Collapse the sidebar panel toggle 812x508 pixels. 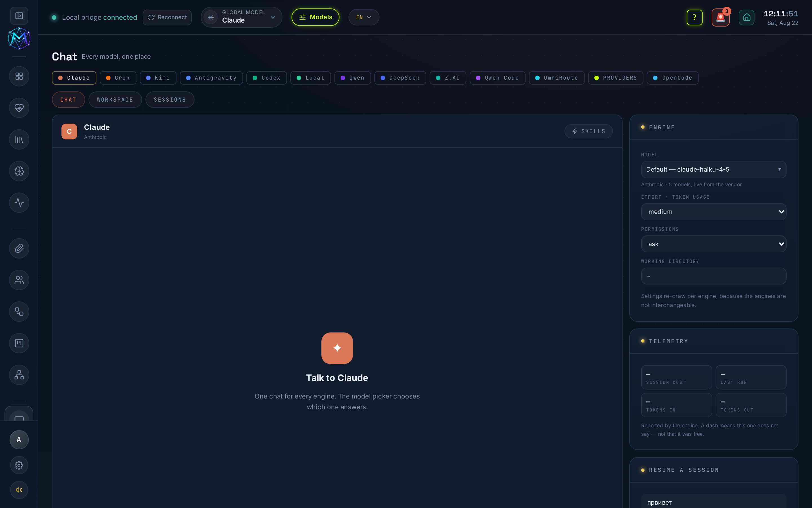click(x=19, y=16)
